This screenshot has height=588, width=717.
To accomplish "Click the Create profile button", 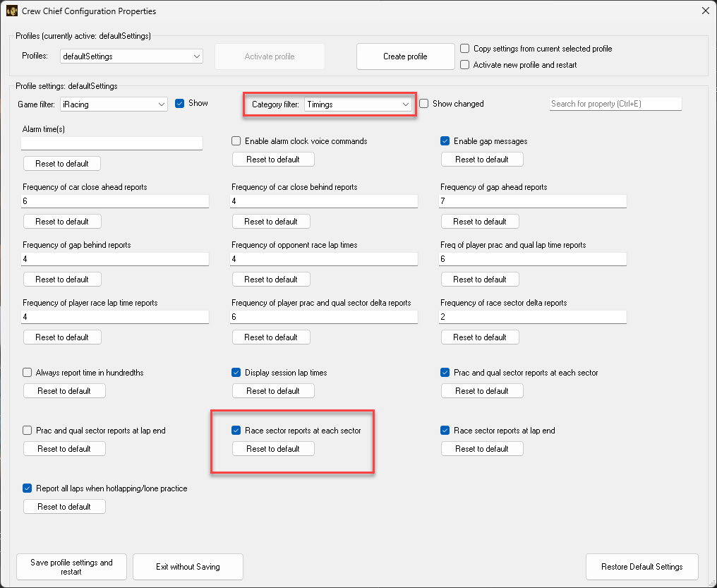I will click(405, 56).
